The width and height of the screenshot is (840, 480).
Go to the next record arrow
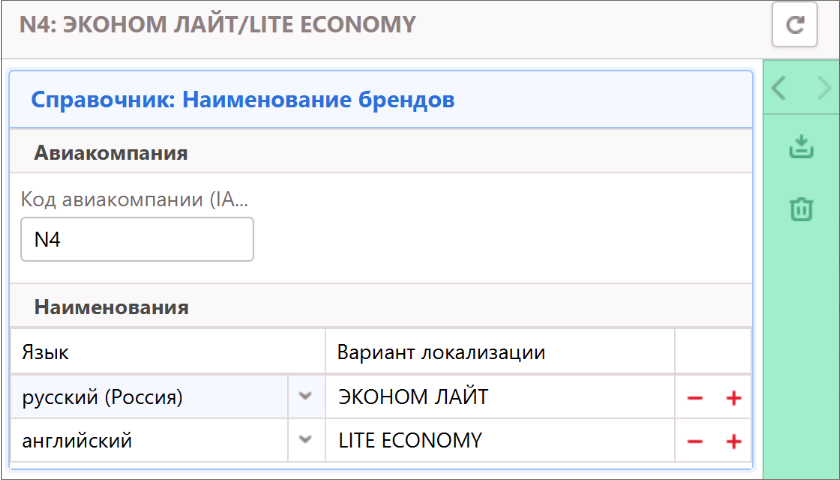point(824,90)
